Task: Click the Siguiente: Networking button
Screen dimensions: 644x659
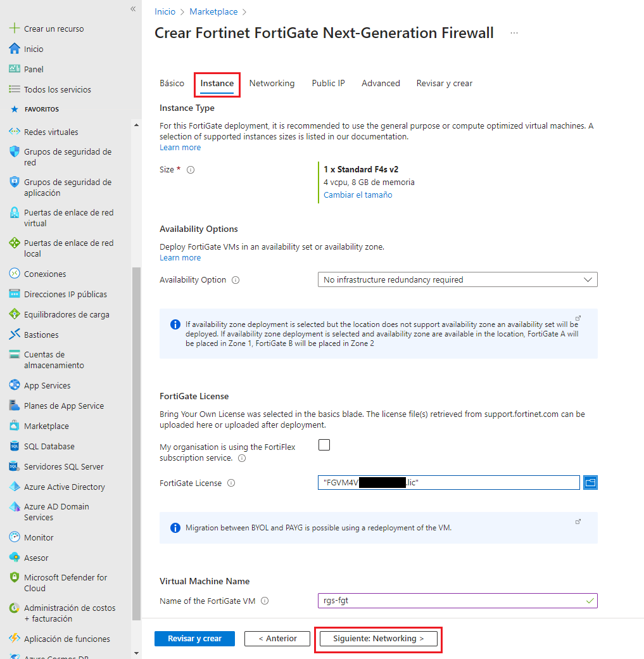Action: [377, 639]
